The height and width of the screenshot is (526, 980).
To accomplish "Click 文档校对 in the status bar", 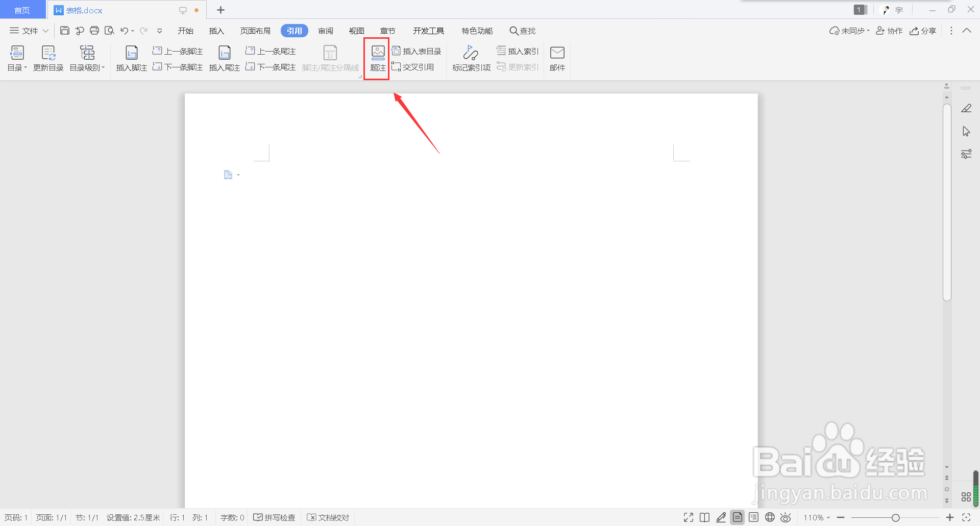I will (x=328, y=517).
